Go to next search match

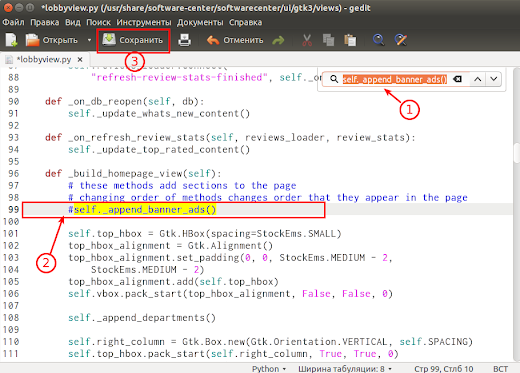point(494,79)
